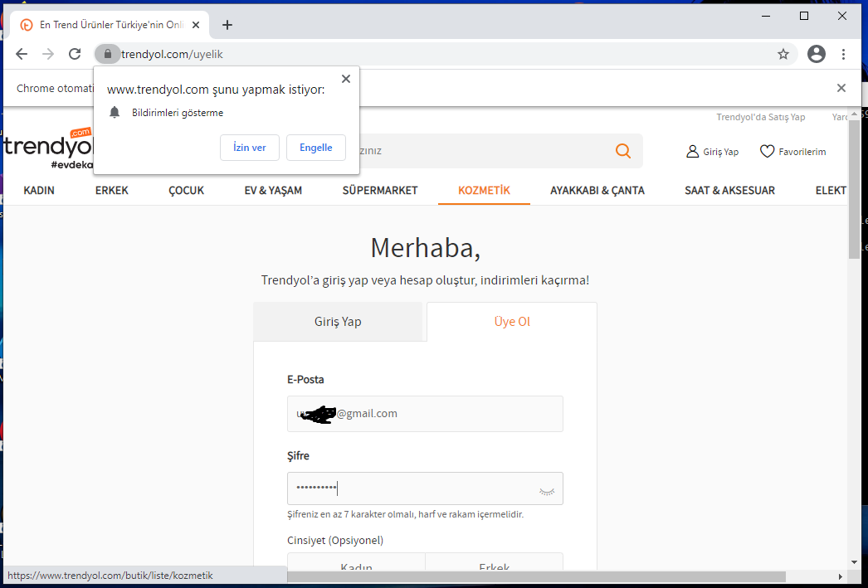Click the user icon next to Giriş Yap

693,152
